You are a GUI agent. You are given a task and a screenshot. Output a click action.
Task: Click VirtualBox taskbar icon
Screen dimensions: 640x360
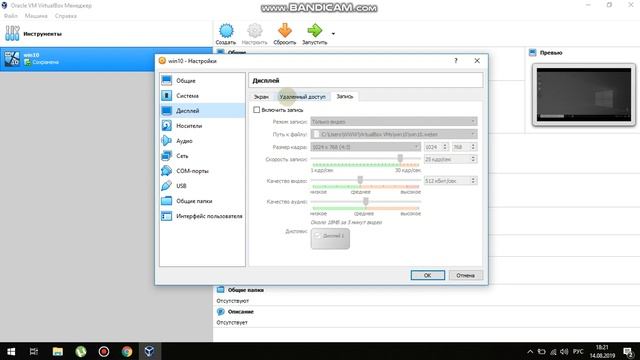[149, 351]
